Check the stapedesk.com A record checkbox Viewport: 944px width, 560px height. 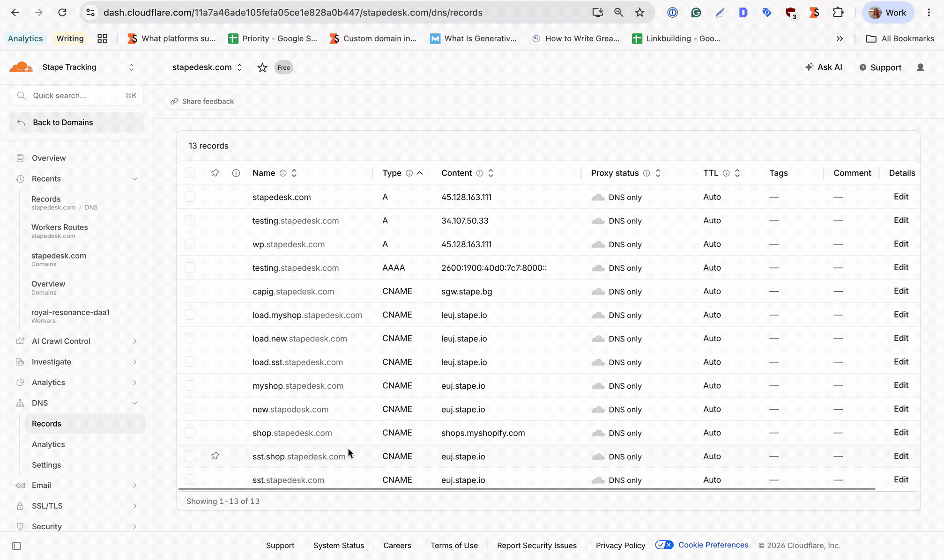190,197
